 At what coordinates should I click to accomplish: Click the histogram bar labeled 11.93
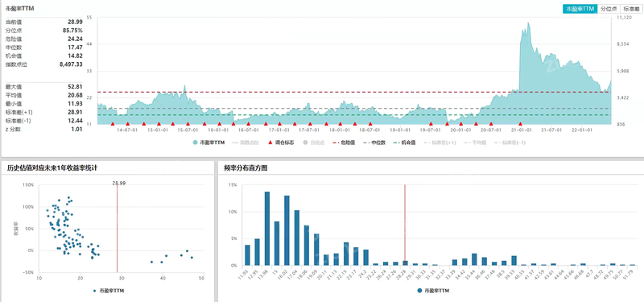click(x=247, y=254)
